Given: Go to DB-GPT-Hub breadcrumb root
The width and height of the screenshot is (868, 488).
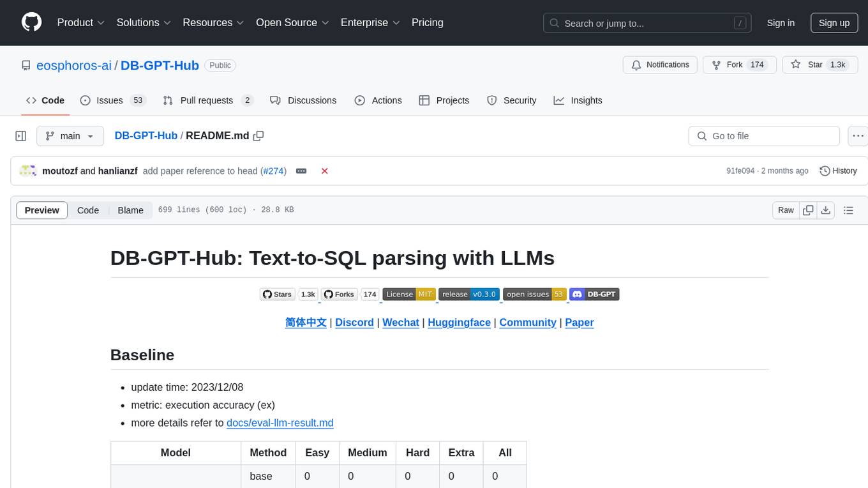Looking at the screenshot, I should (146, 135).
